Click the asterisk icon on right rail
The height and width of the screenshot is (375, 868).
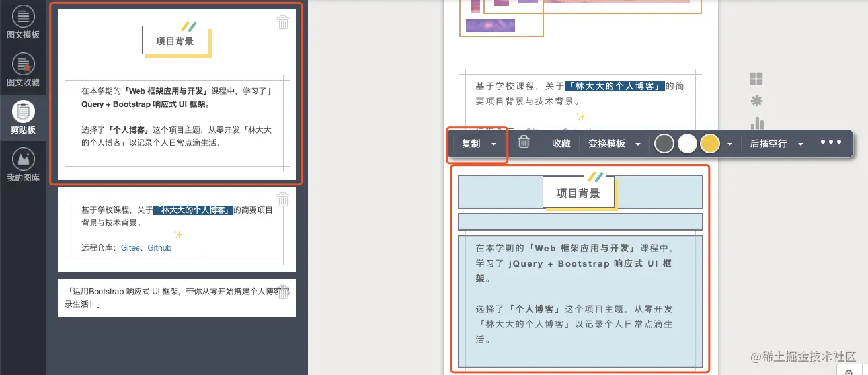757,101
